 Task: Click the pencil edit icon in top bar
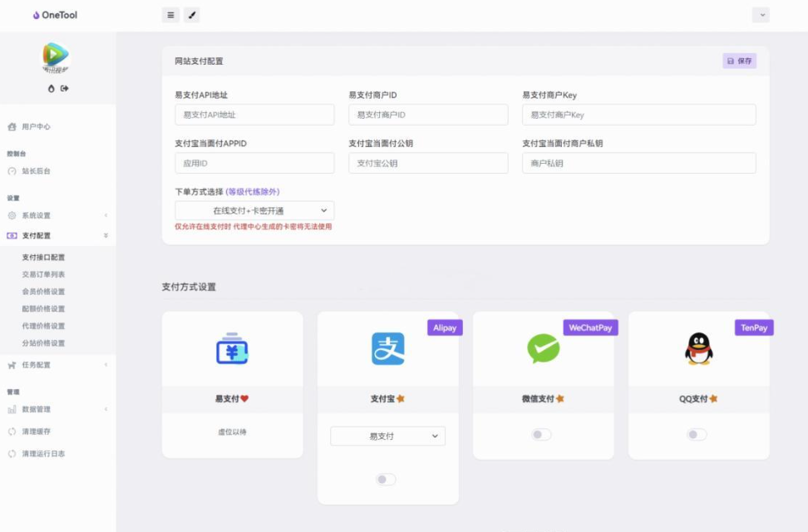192,14
